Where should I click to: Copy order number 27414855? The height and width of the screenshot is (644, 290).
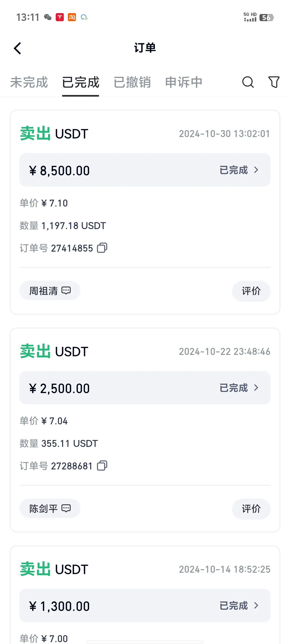pos(102,248)
